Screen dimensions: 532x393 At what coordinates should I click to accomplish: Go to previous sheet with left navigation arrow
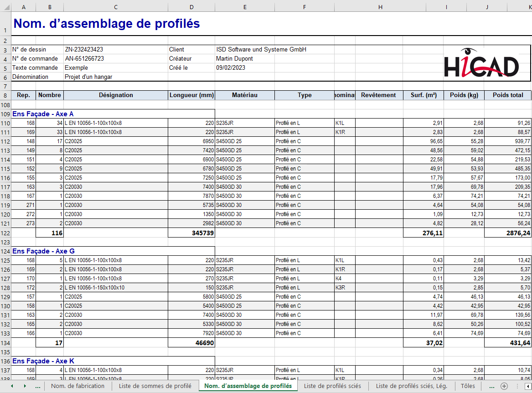[x=12, y=386]
